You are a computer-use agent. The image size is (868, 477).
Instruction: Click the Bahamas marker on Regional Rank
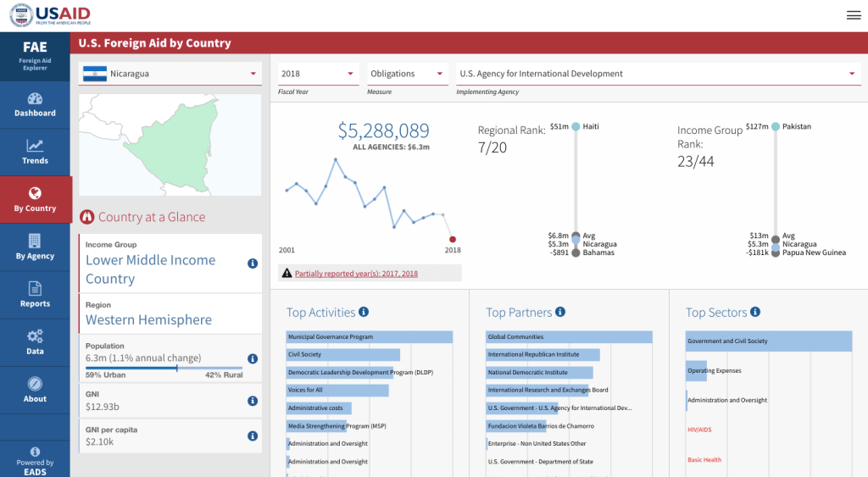tap(576, 252)
